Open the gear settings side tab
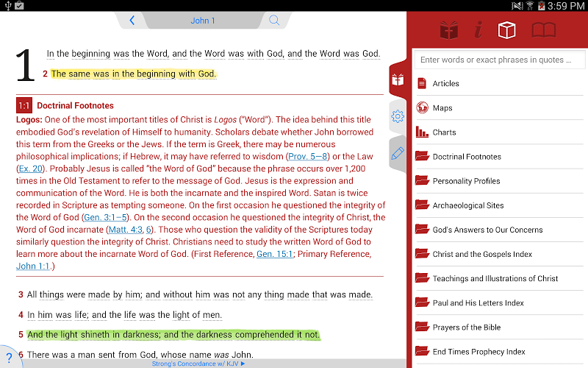This screenshot has height=368, width=588. click(398, 116)
